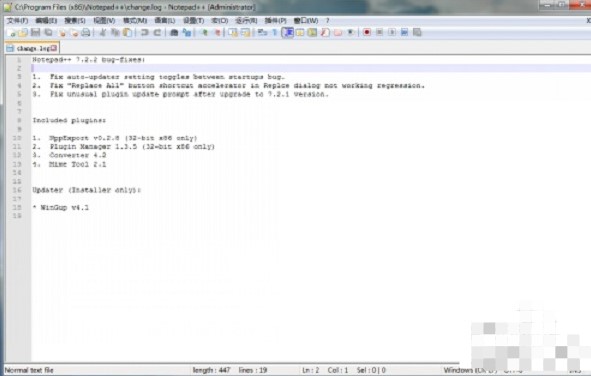
Task: Run macro multiple times icon
Action: [x=404, y=32]
